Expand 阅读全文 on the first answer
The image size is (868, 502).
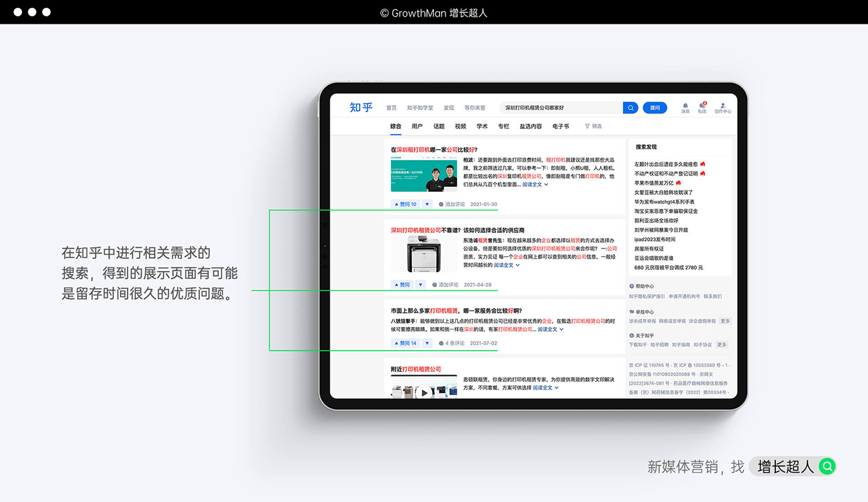534,185
